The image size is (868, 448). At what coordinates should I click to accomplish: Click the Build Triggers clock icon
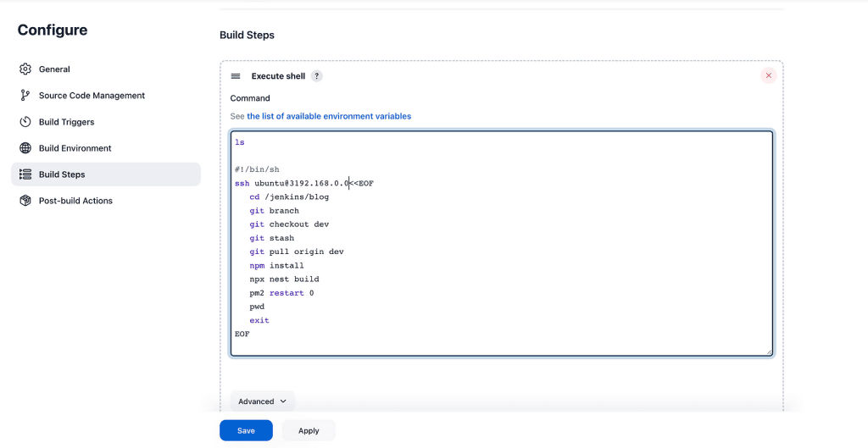25,122
